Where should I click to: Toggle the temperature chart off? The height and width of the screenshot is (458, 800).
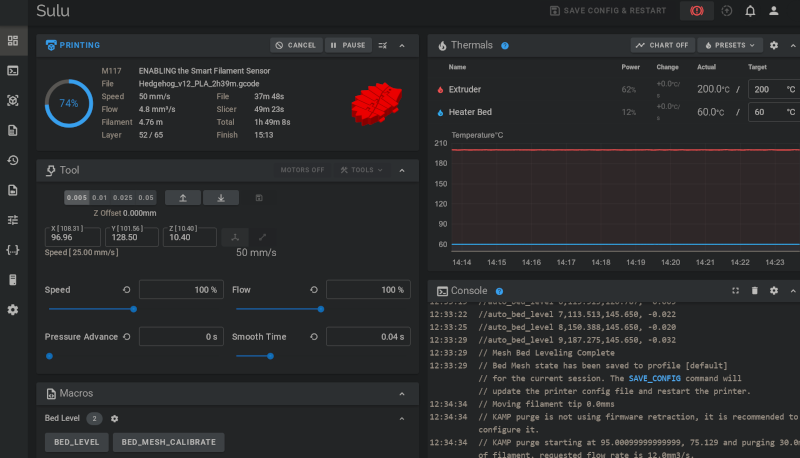(x=662, y=45)
